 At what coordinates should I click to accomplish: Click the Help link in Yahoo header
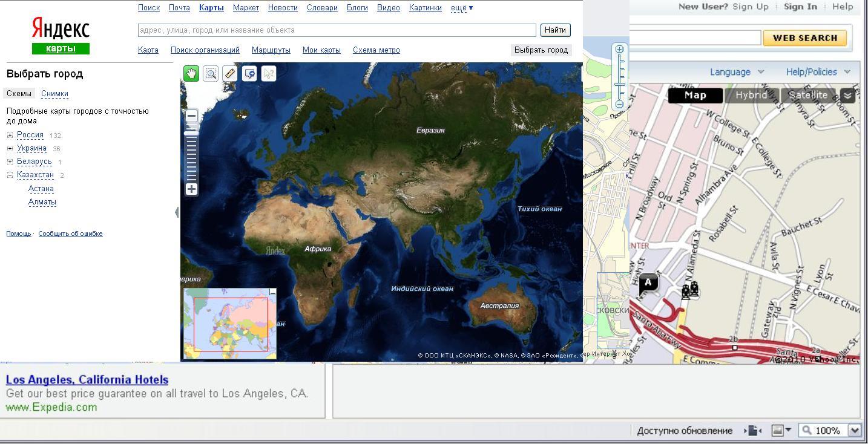coord(843,7)
